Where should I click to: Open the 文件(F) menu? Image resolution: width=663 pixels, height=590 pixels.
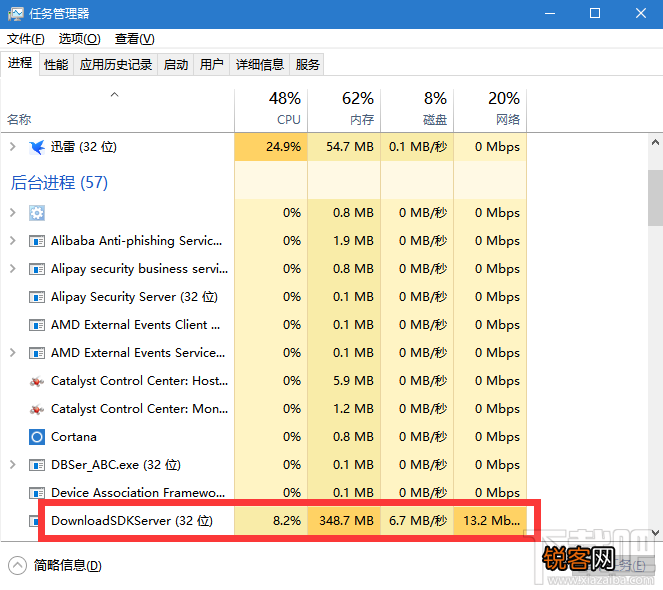[x=25, y=39]
